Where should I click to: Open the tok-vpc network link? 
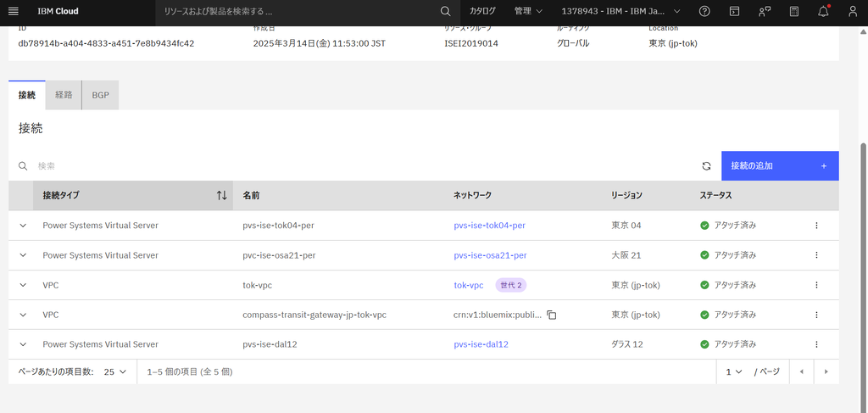pyautogui.click(x=468, y=285)
